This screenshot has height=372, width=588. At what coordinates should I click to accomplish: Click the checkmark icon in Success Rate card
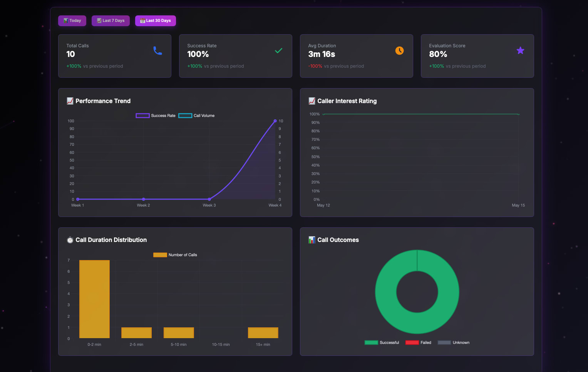(x=279, y=51)
